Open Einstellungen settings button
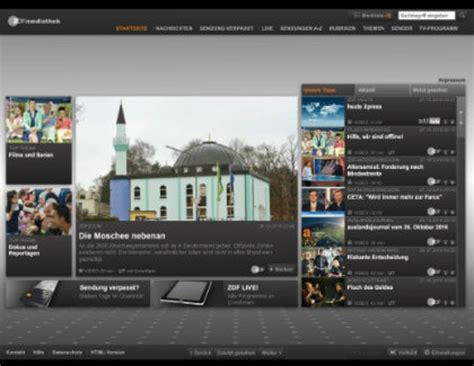 point(444,353)
